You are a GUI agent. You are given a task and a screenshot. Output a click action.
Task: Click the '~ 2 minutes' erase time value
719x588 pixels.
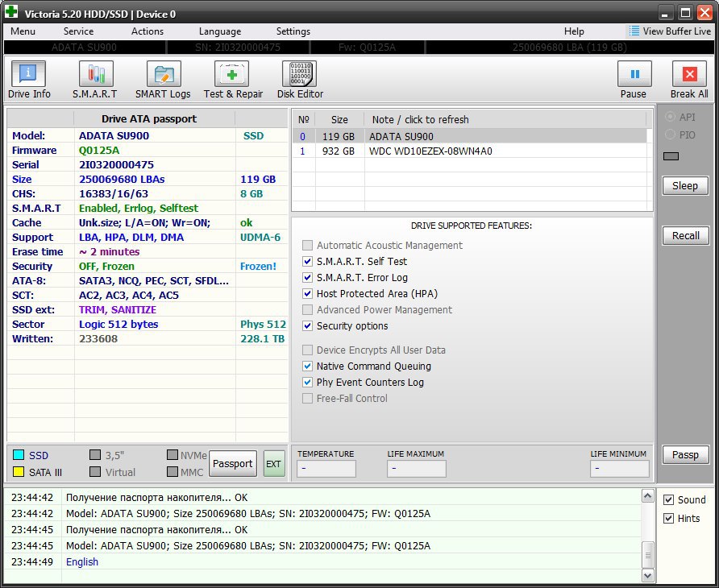point(109,251)
